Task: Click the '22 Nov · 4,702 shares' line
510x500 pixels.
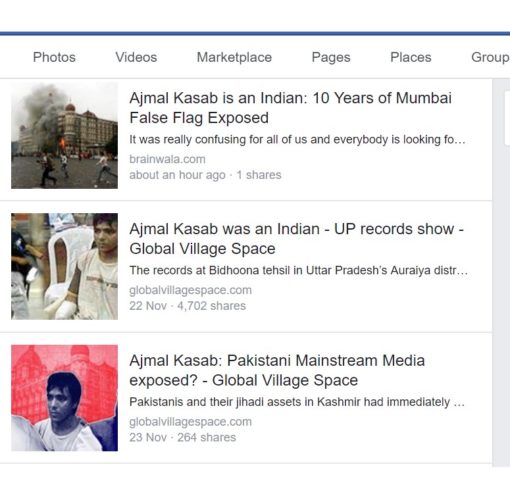Action: [x=187, y=306]
